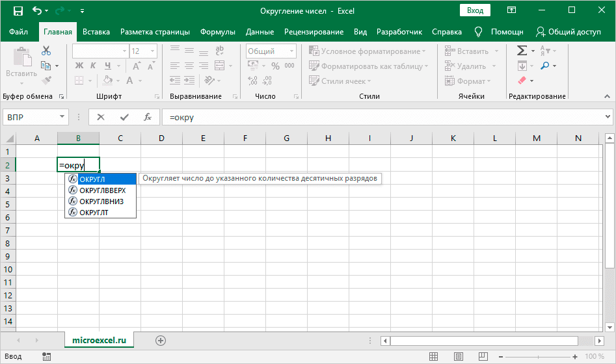
Task: Confirm the formula with the Enter checkmark
Action: (x=124, y=117)
